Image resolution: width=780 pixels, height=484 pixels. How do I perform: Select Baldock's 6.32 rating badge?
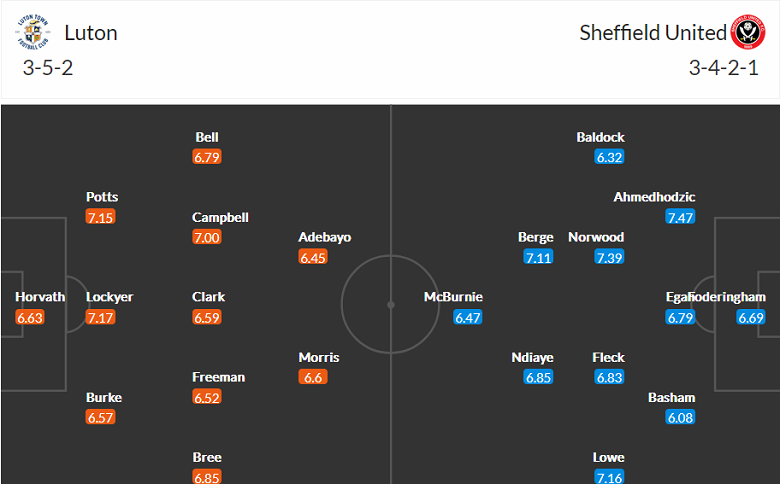point(609,157)
